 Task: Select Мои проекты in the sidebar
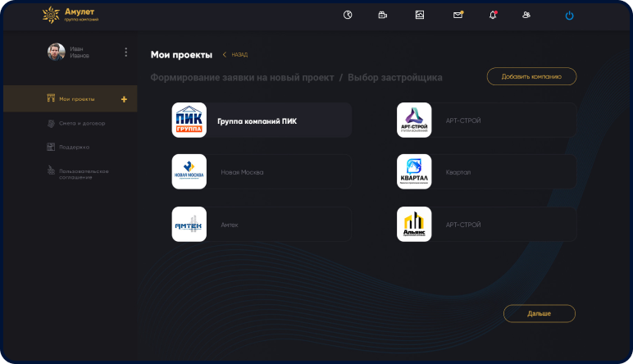(71, 98)
